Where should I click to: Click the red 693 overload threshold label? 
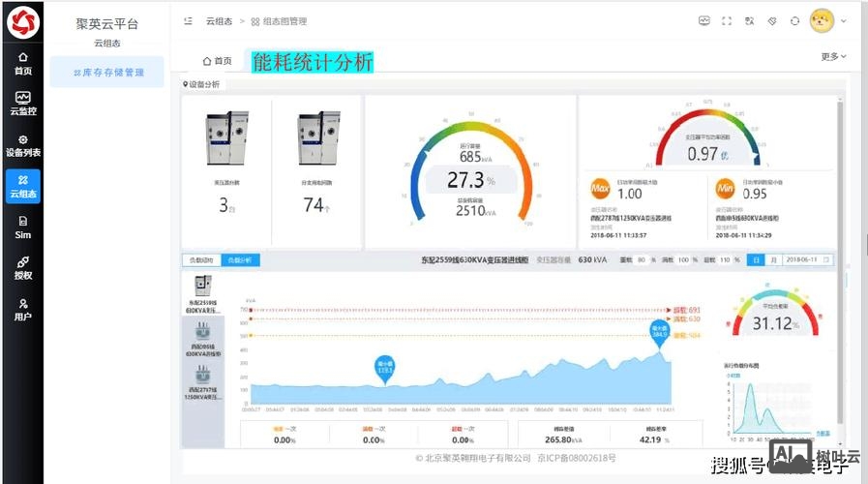687,310
